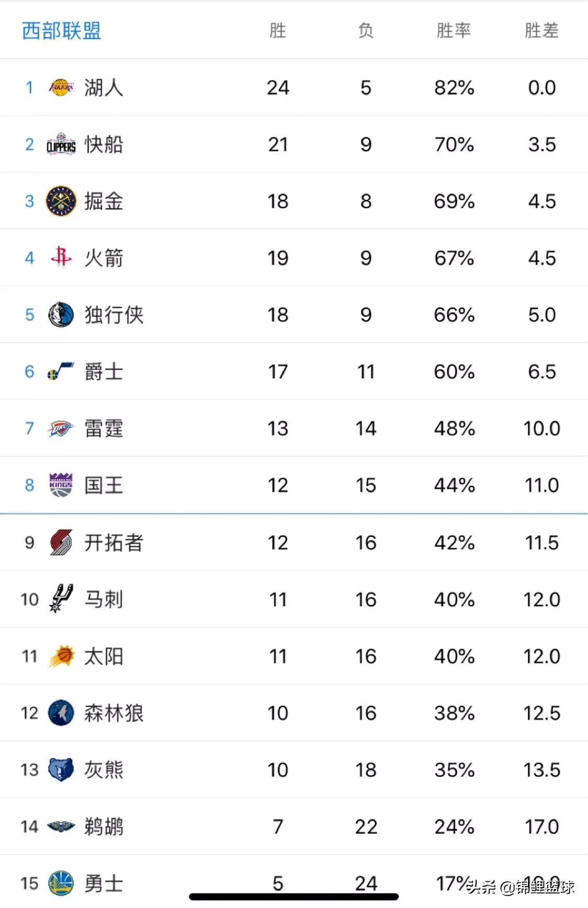This screenshot has height=908, width=588.
Task: Sort by 胜差 column header
Action: [x=542, y=30]
